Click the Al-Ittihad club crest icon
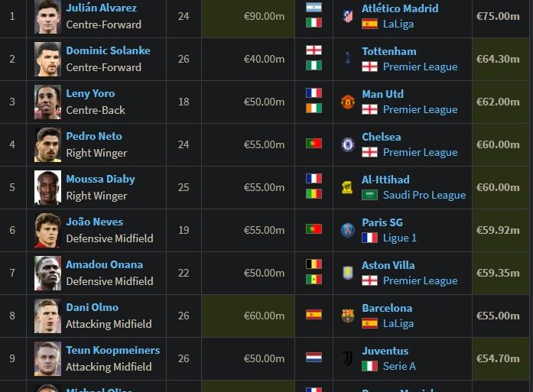This screenshot has height=392, width=533. point(348,187)
